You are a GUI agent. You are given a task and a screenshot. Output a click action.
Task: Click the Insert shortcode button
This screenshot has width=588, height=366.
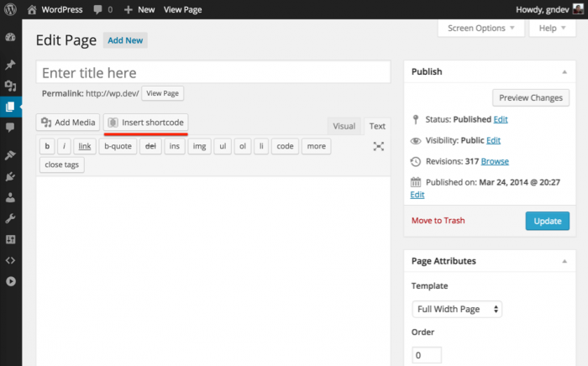tap(145, 123)
